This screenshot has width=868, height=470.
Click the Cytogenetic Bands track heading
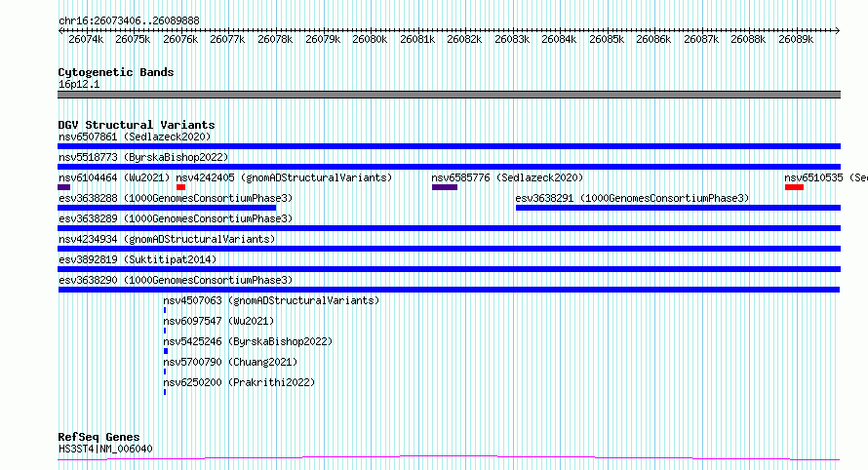[116, 72]
